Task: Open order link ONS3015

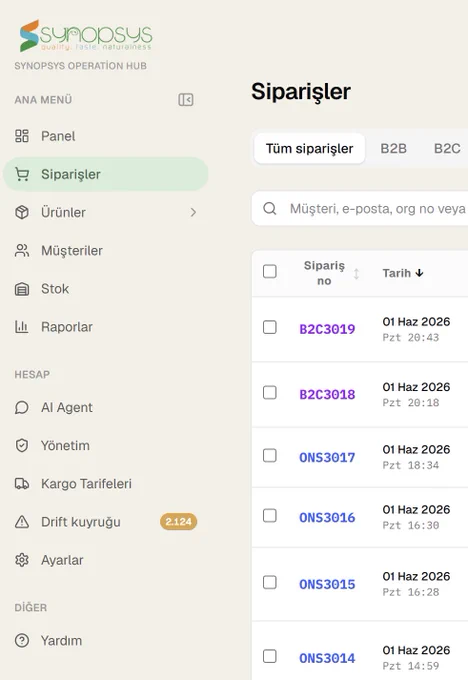Action: [x=327, y=585]
